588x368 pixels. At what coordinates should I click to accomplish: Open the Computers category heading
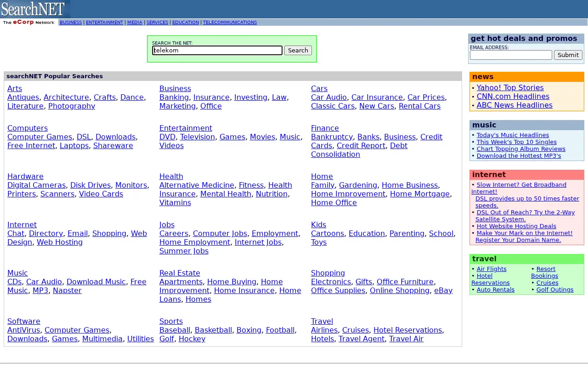pyautogui.click(x=28, y=128)
